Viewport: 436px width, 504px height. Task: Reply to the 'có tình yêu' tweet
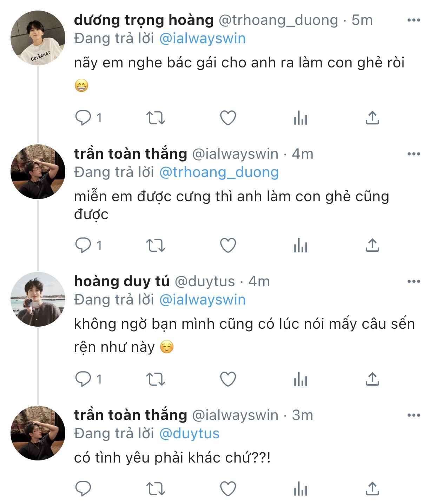click(x=83, y=489)
